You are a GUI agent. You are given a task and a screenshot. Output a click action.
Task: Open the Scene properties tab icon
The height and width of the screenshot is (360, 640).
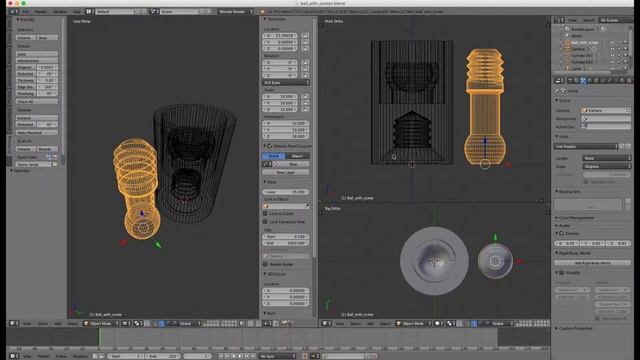[x=583, y=81]
